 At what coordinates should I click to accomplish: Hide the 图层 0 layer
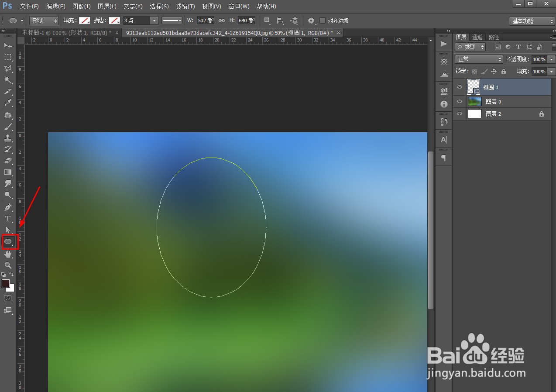pyautogui.click(x=459, y=101)
